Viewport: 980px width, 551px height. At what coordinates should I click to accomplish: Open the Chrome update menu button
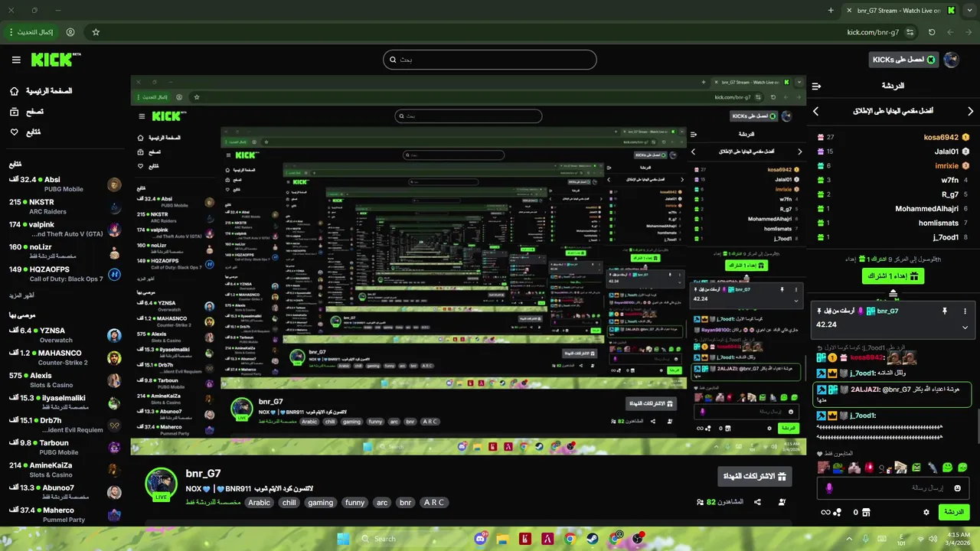tap(31, 32)
